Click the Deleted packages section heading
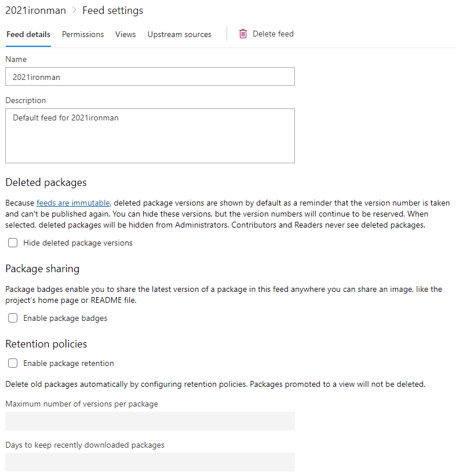 click(x=46, y=182)
